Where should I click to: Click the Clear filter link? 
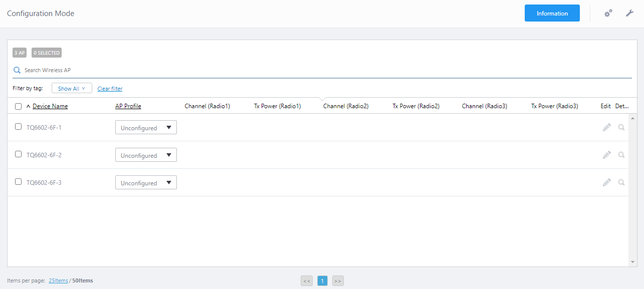pyautogui.click(x=110, y=89)
